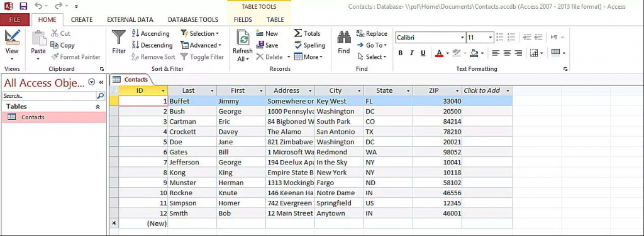Open Replace dialog

point(372,34)
